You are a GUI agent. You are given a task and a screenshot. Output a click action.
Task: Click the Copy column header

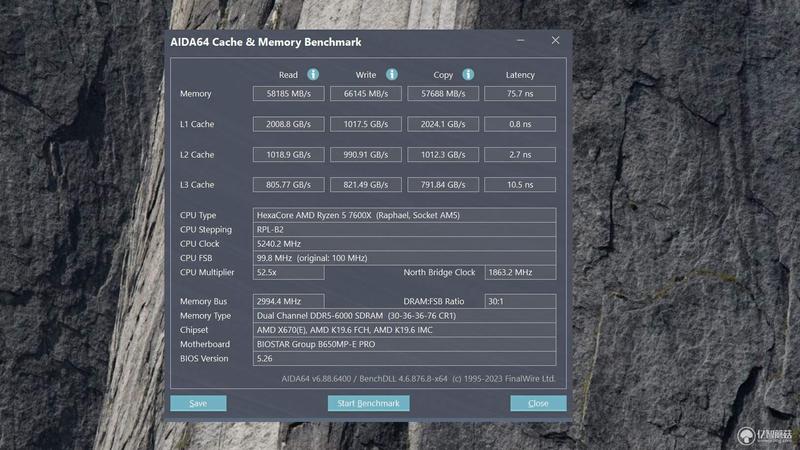tap(443, 75)
